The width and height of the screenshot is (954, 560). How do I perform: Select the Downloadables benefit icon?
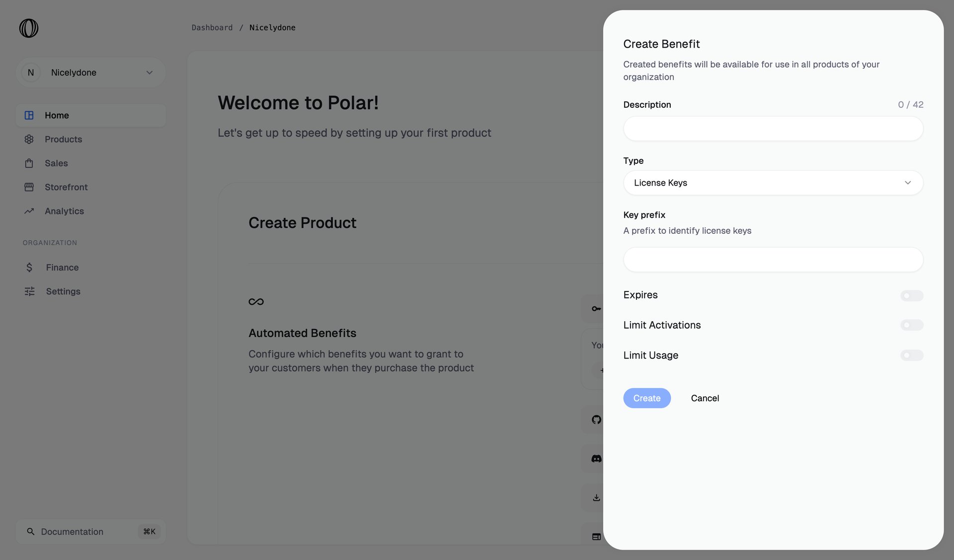[x=596, y=497]
